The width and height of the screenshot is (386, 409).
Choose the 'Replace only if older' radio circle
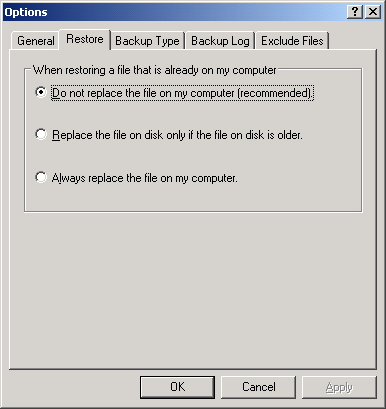pos(41,134)
